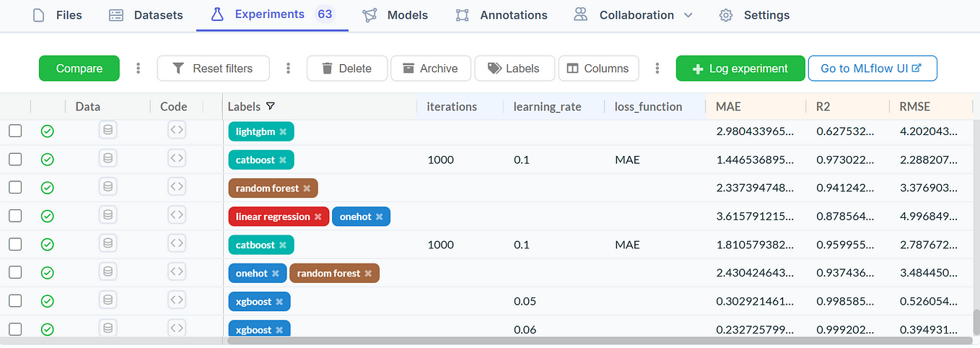
Task: Switch to the Models tab
Action: [x=395, y=14]
